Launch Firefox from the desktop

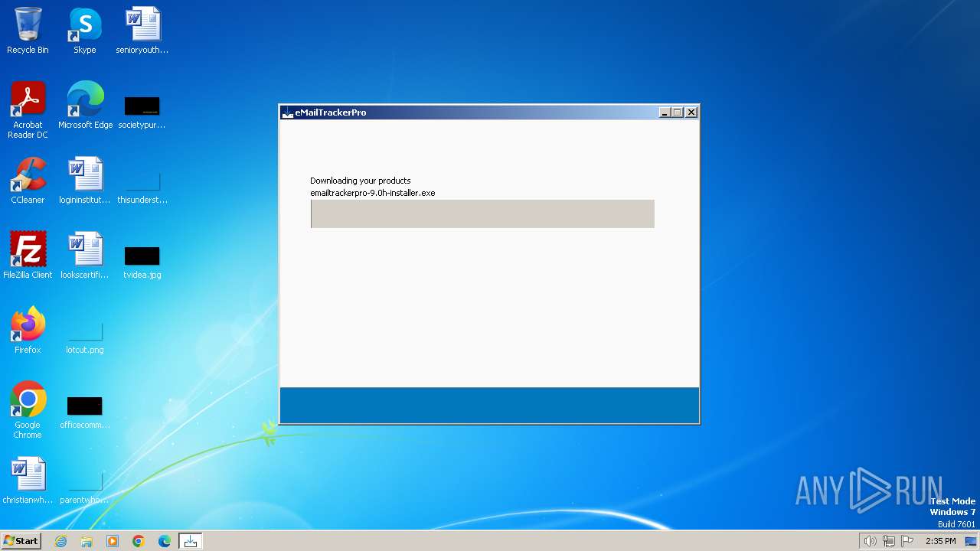(28, 331)
